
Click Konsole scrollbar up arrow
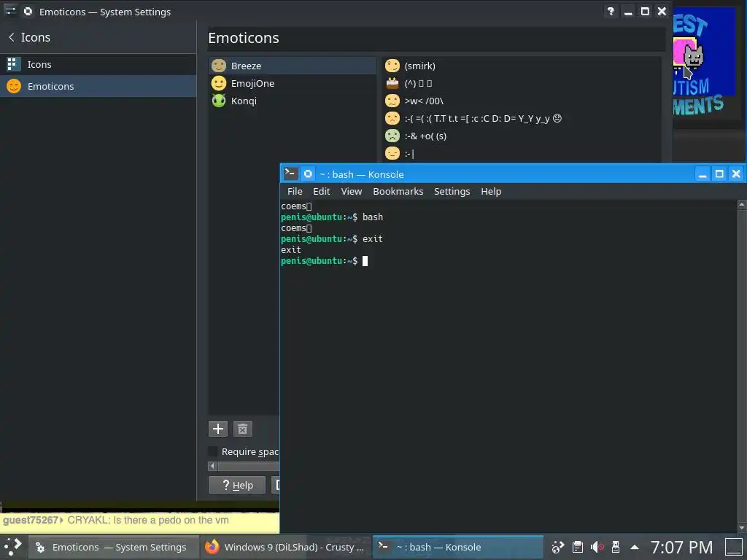click(x=742, y=205)
